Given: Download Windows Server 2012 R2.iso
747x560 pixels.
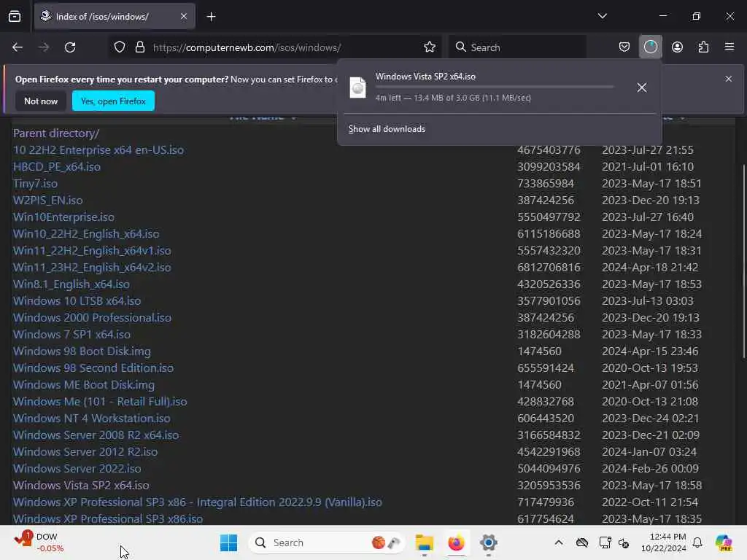Looking at the screenshot, I should pyautogui.click(x=85, y=452).
